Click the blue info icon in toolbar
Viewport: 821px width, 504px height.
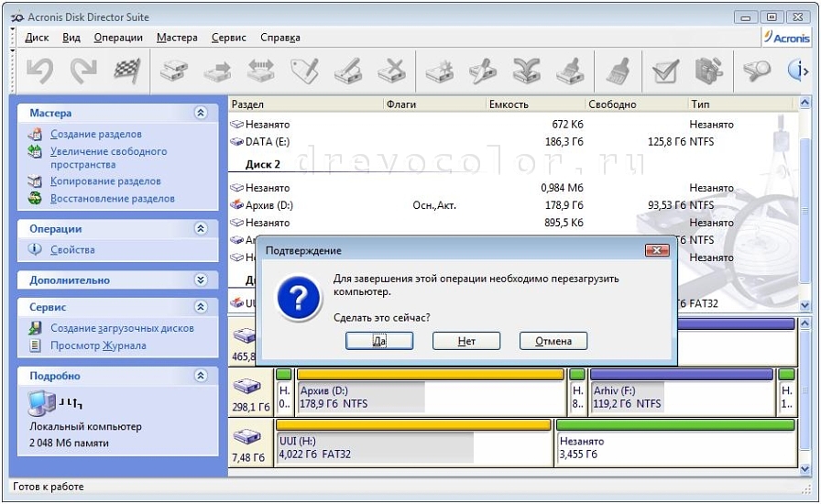tap(798, 71)
